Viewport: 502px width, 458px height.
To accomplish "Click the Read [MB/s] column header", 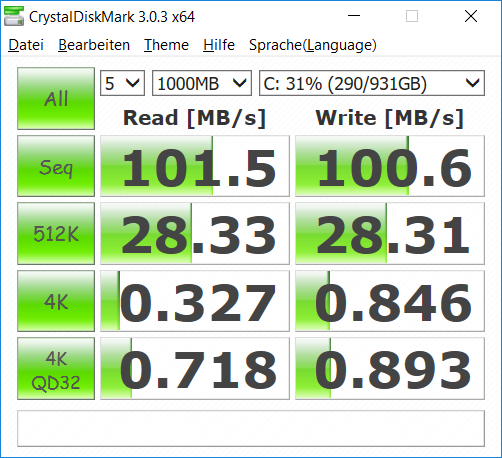I will click(x=194, y=118).
